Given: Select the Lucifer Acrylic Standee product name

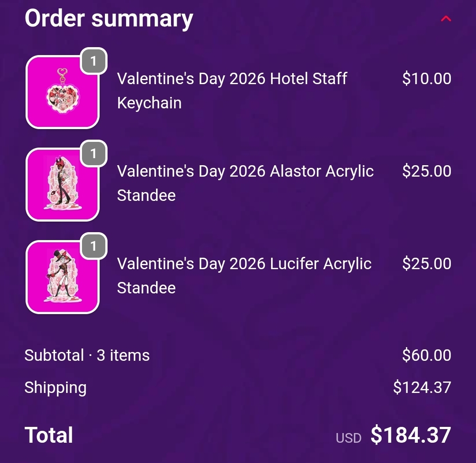Looking at the screenshot, I should coord(244,275).
